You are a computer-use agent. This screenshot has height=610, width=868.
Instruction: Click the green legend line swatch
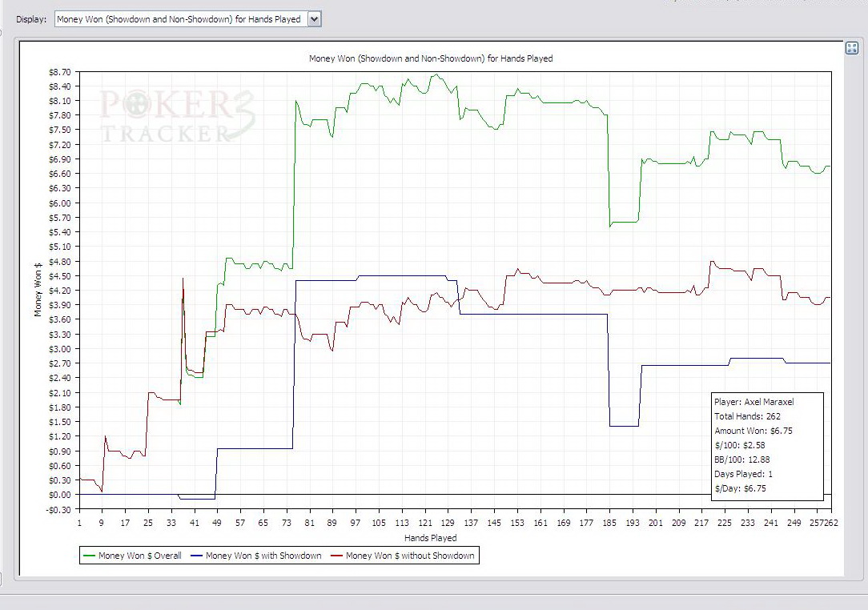click(88, 556)
